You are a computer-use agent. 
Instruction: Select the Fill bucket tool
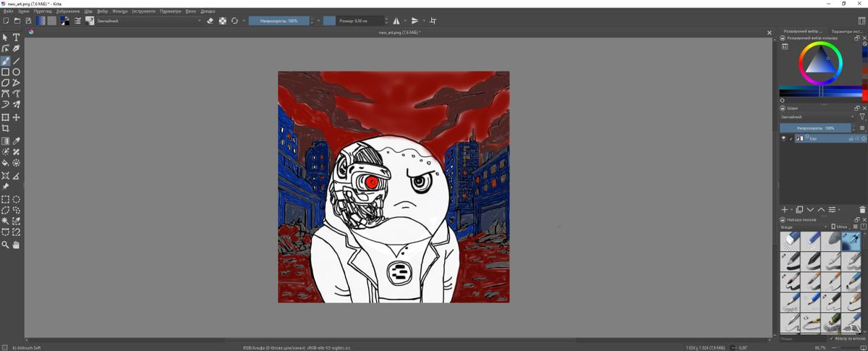click(6, 163)
